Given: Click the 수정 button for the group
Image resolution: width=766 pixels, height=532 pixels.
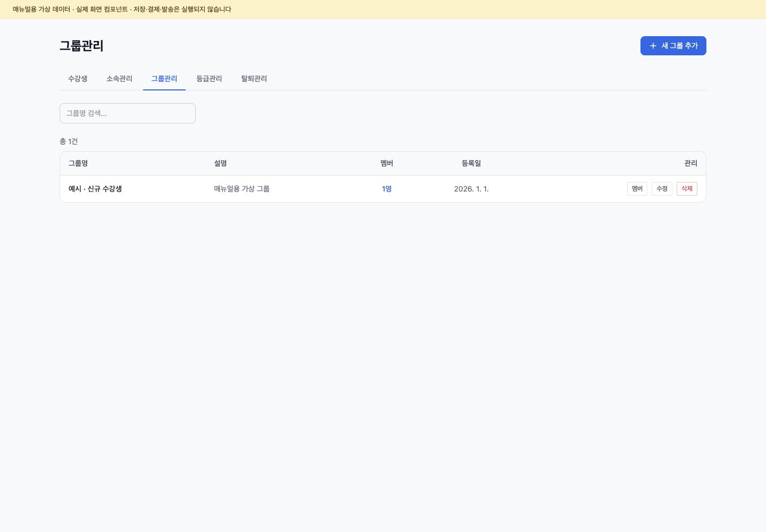Looking at the screenshot, I should tap(662, 189).
